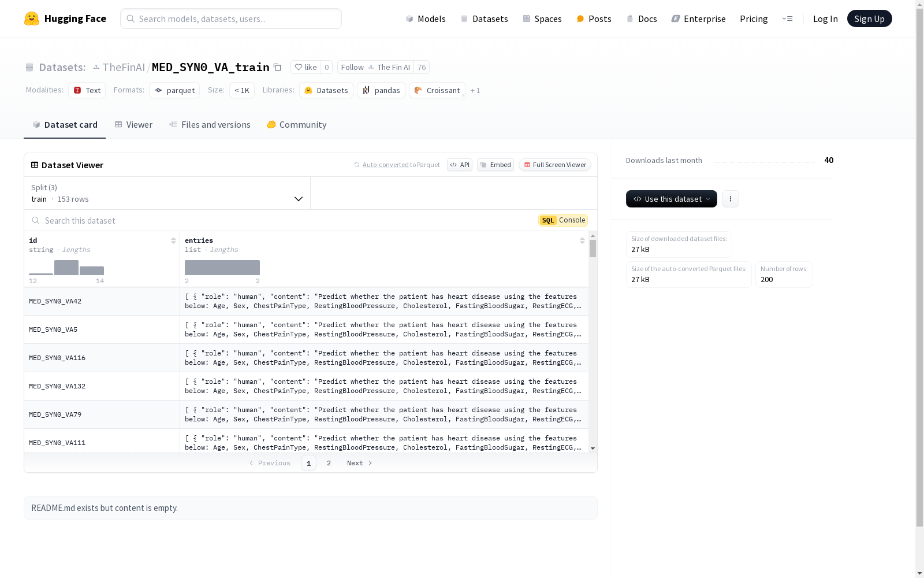Switch to Files and versions tab
This screenshot has height=578, width=924.
[210, 124]
